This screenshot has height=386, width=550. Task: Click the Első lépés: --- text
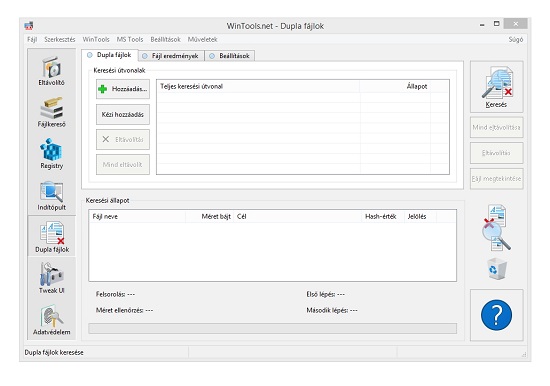326,294
